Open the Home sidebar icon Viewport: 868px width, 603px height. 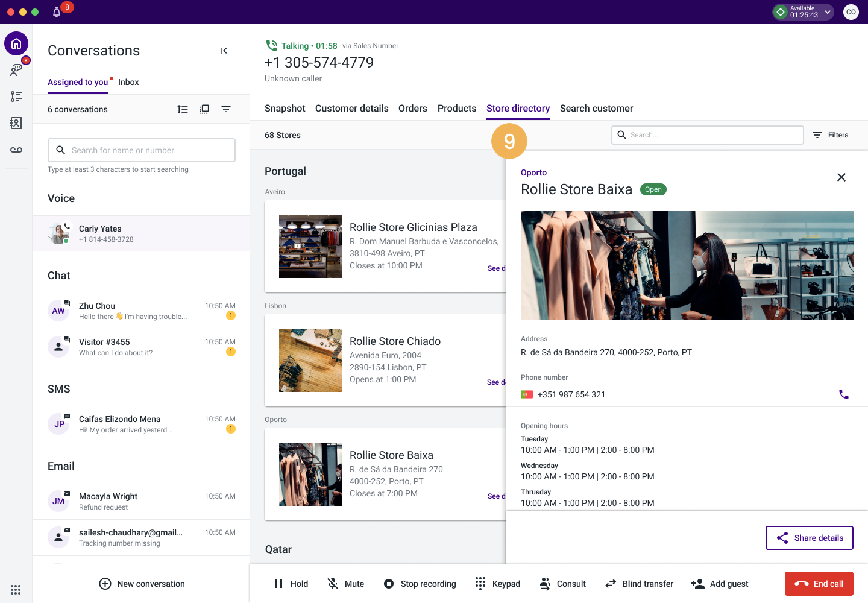pyautogui.click(x=16, y=43)
